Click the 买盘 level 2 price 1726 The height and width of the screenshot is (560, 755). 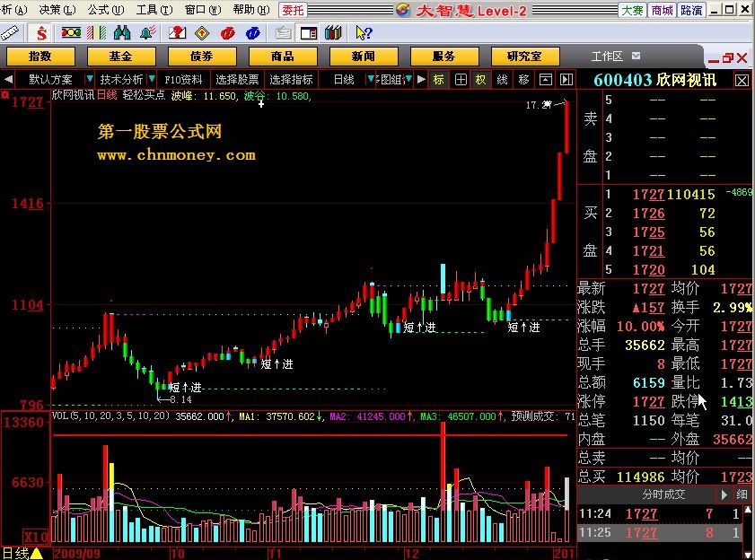tap(648, 214)
